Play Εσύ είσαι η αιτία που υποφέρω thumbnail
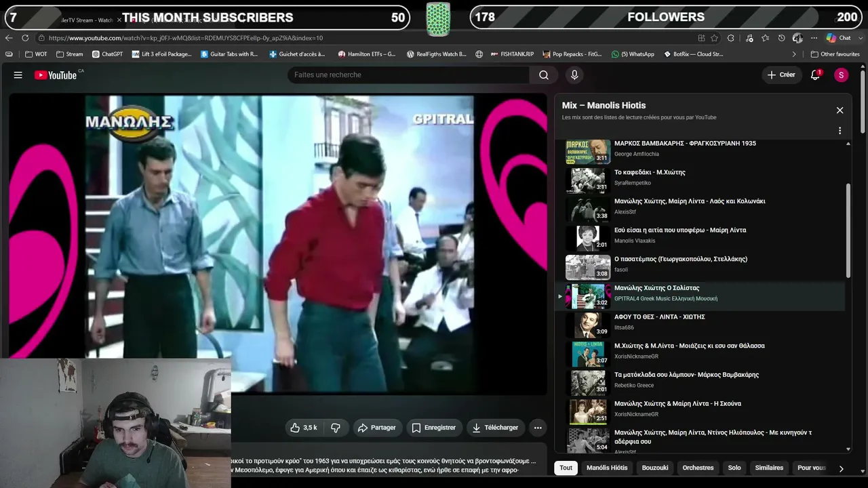868x488 pixels. coord(588,239)
